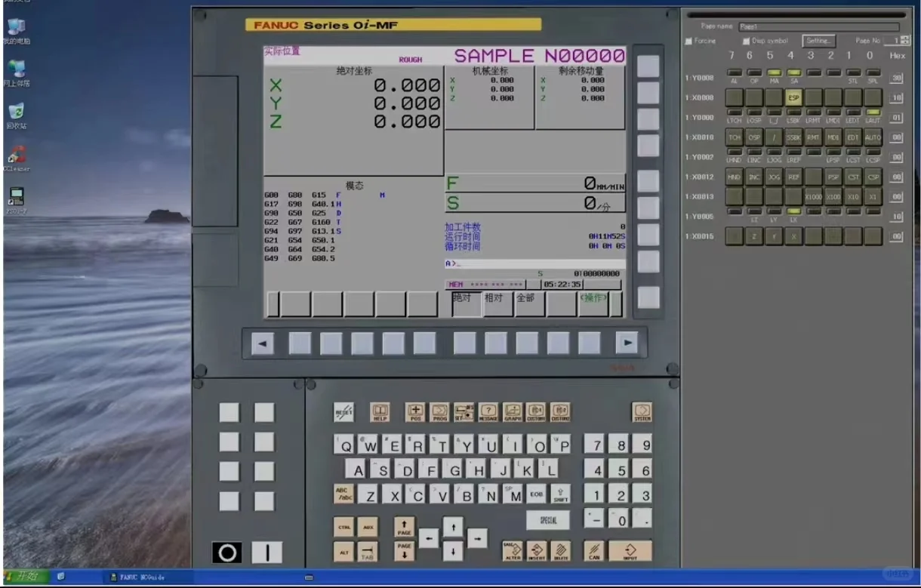Click the Page name input field
This screenshot has height=588, width=921.
[x=818, y=26]
